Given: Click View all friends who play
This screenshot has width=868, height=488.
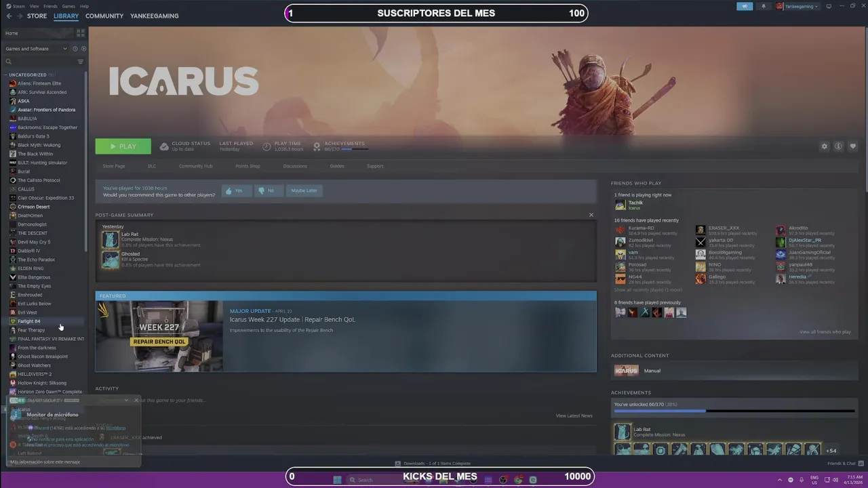Looking at the screenshot, I should 825,332.
